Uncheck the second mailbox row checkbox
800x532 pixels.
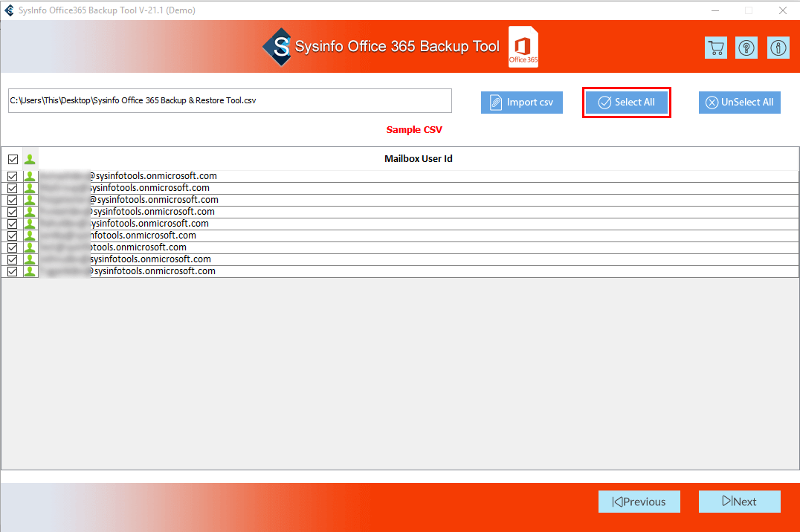(x=12, y=188)
